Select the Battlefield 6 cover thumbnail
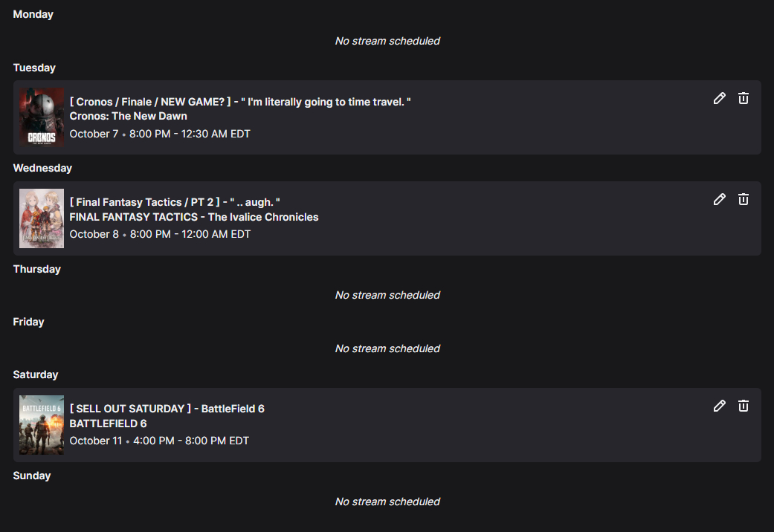Viewport: 774px width, 532px height. [x=42, y=425]
